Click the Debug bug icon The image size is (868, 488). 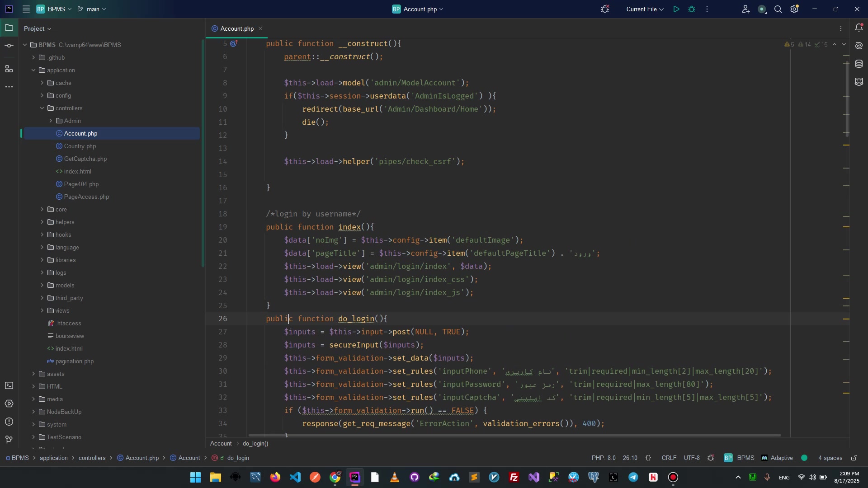click(x=692, y=9)
